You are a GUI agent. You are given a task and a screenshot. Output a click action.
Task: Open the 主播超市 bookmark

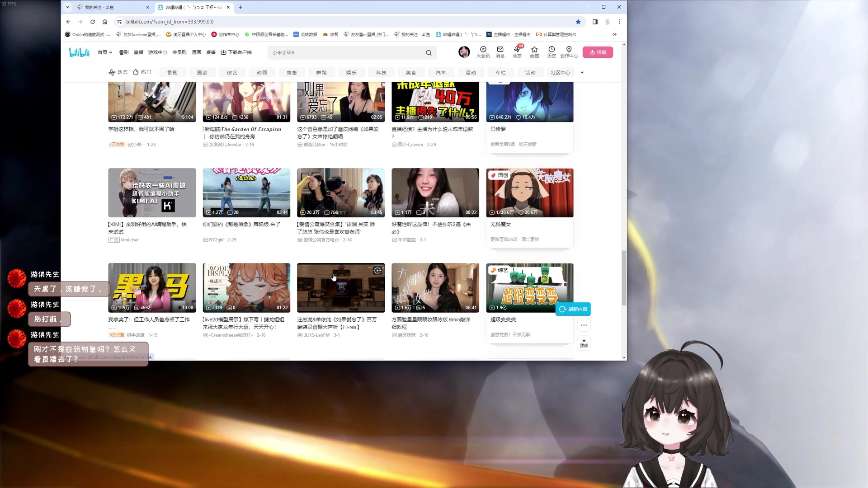pos(508,34)
